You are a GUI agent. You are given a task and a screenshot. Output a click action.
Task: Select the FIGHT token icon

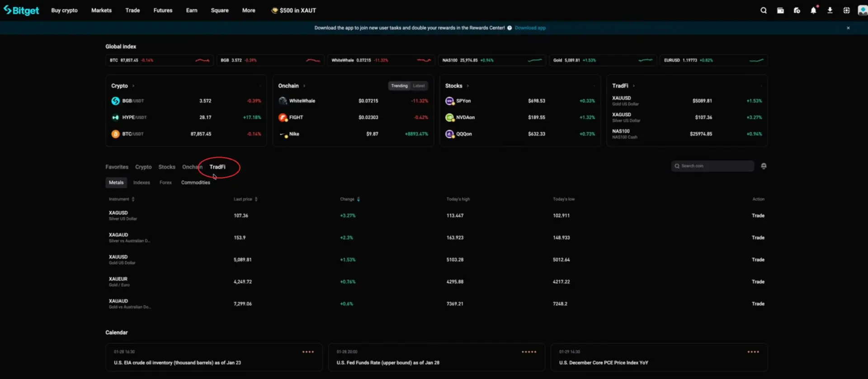(283, 117)
